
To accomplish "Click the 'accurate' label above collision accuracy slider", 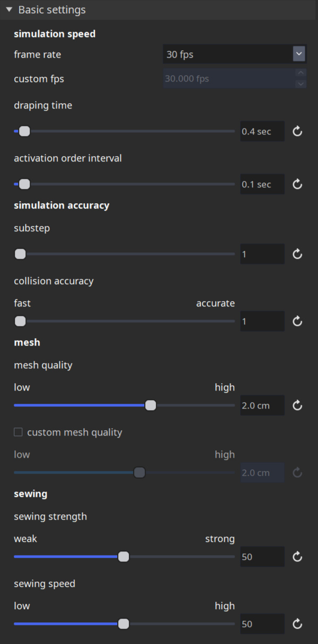I will 216,303.
